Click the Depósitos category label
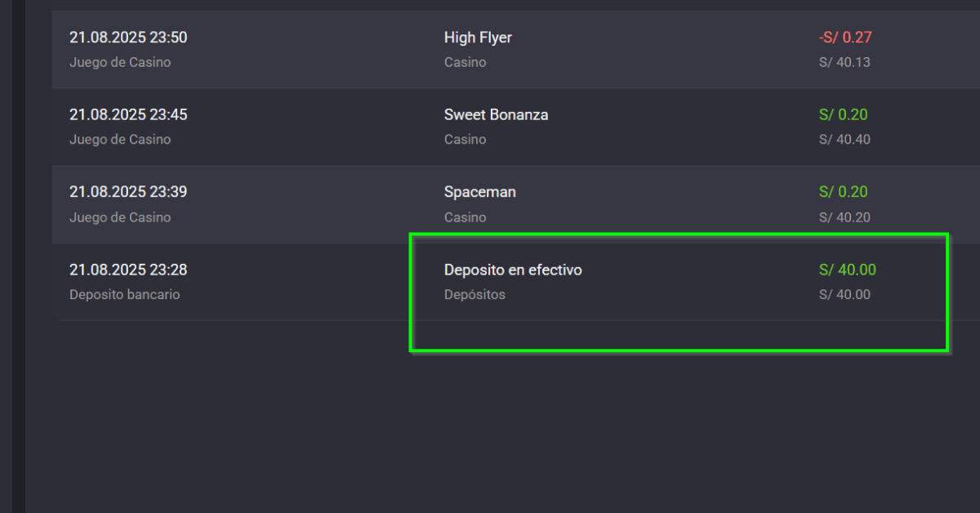 tap(474, 294)
